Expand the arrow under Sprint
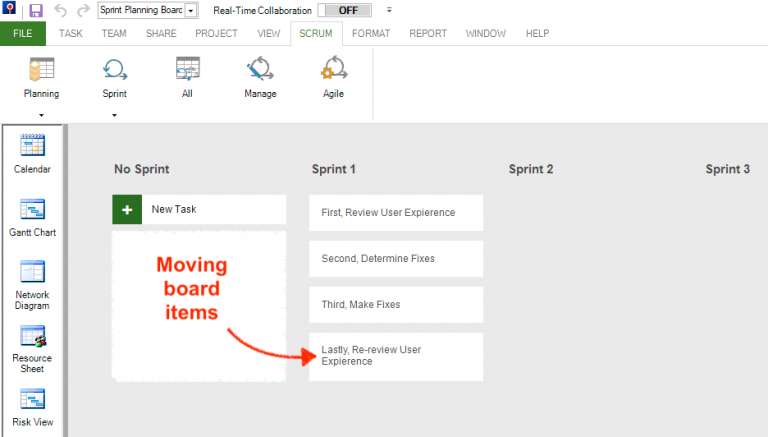Viewport: 768px width, 437px height. coord(114,115)
